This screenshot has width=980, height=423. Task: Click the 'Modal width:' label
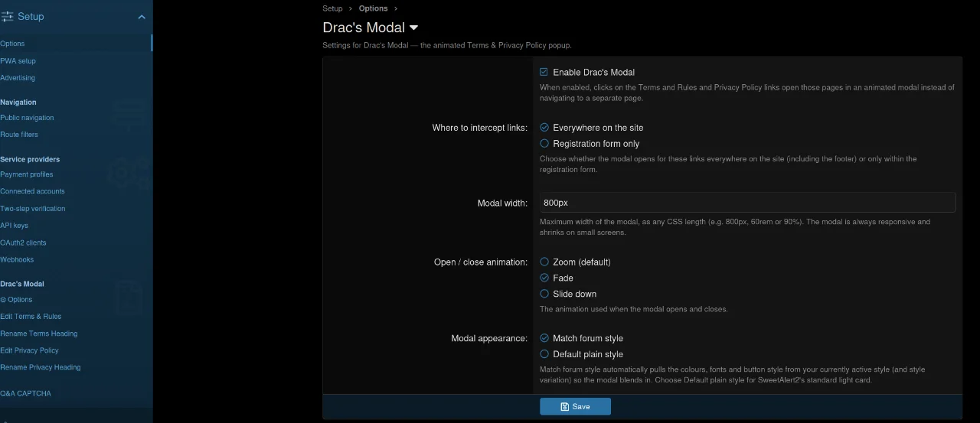click(x=503, y=203)
